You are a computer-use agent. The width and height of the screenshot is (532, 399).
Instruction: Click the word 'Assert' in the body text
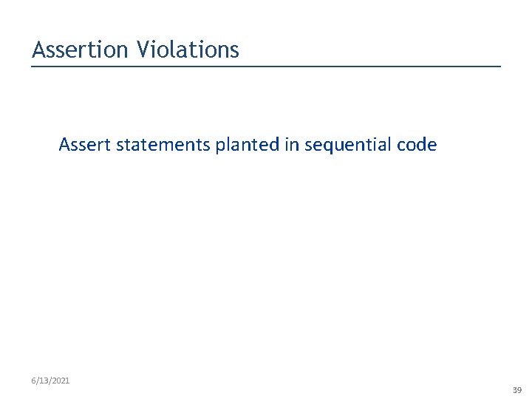(85, 145)
